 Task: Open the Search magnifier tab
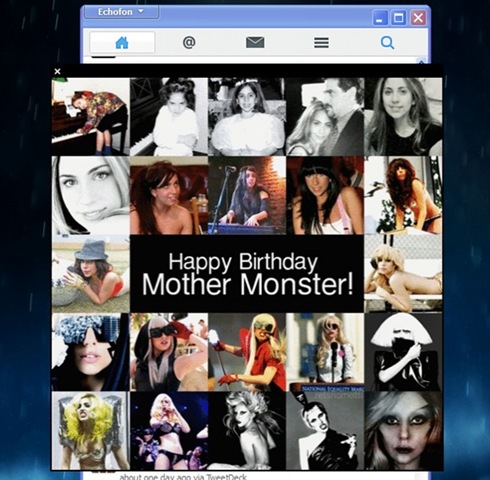387,43
